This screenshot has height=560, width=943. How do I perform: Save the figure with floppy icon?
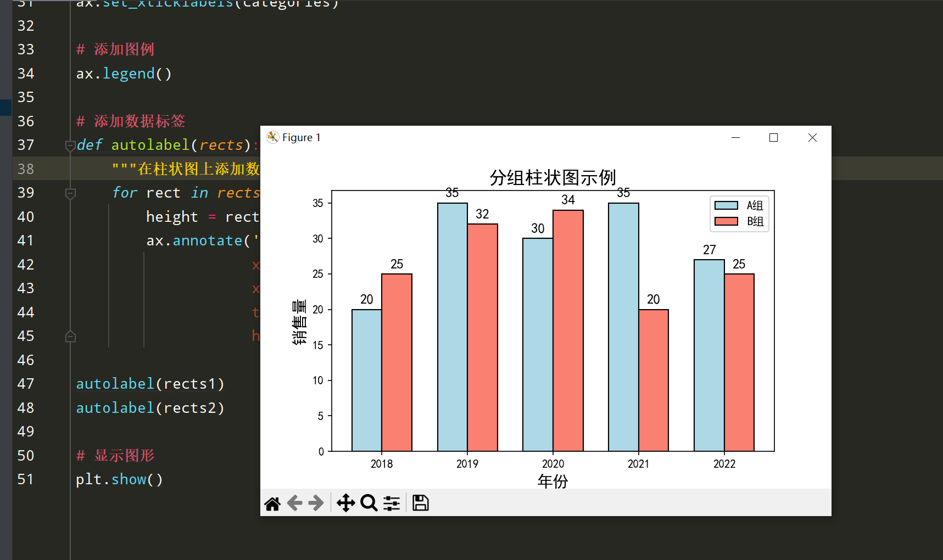421,503
